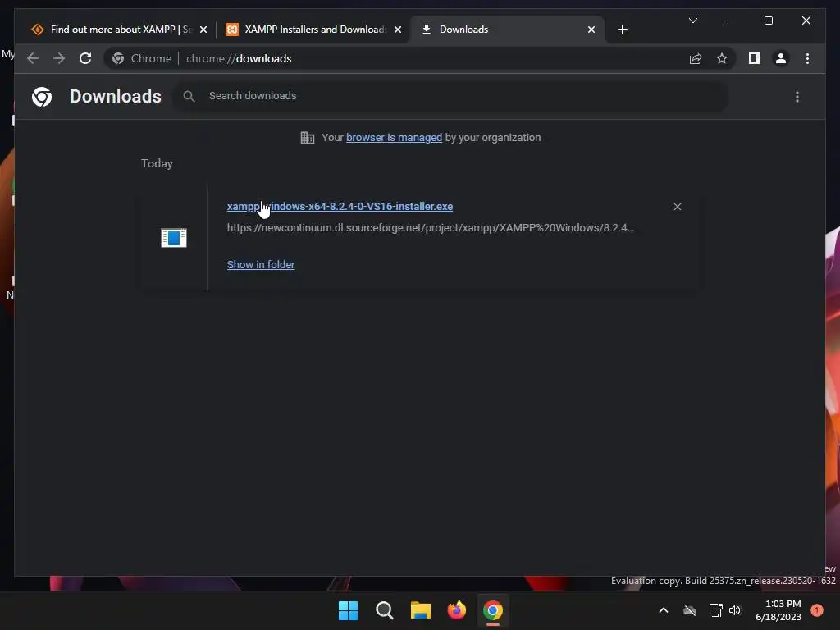Click the browser forward arrow
The image size is (840, 630).
[59, 58]
